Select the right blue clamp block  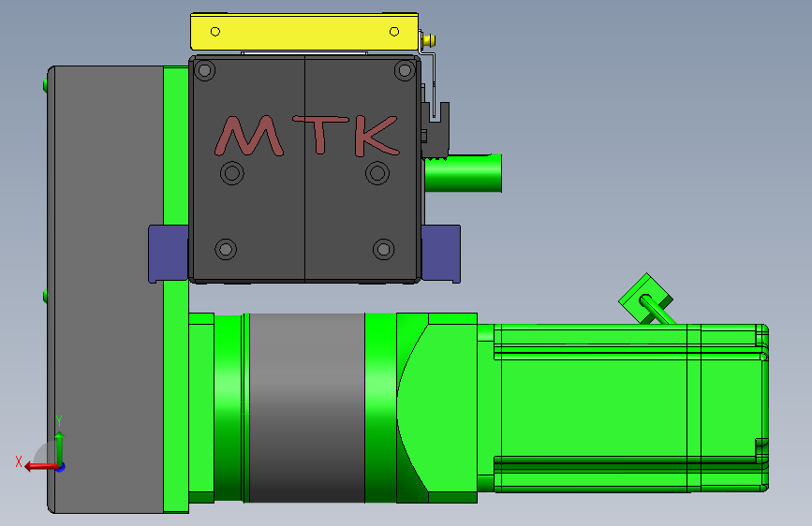(x=441, y=254)
